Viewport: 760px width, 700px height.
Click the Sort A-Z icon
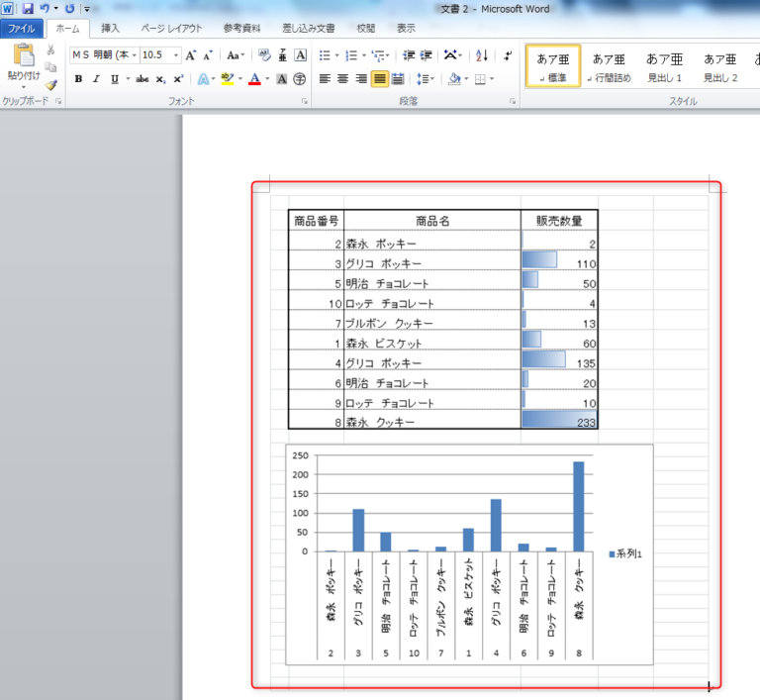(x=482, y=55)
